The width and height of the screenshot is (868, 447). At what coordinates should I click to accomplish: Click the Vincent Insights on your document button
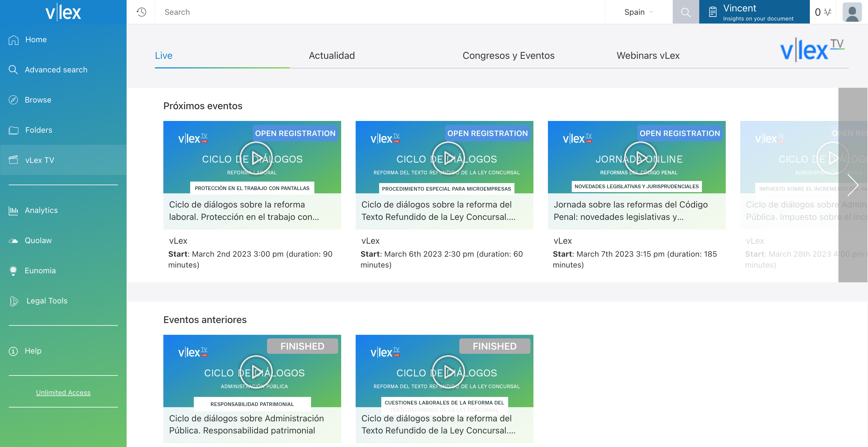pos(754,12)
